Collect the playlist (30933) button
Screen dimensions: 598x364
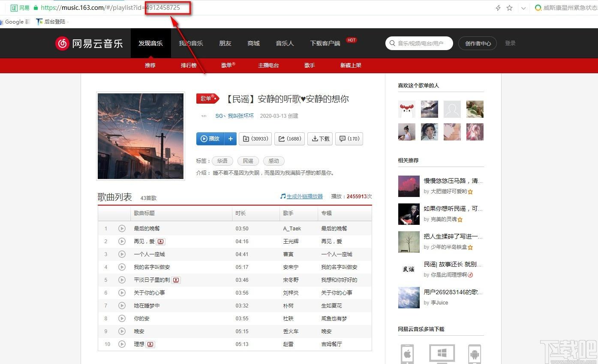(x=255, y=139)
